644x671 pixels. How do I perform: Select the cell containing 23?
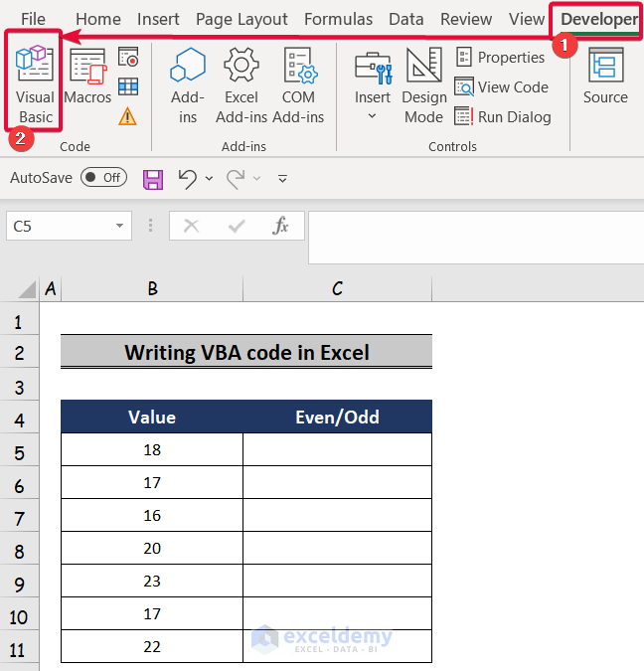point(152,582)
